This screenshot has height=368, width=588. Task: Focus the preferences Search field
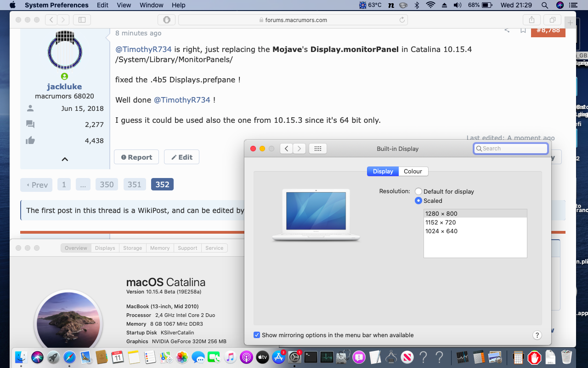pyautogui.click(x=511, y=149)
